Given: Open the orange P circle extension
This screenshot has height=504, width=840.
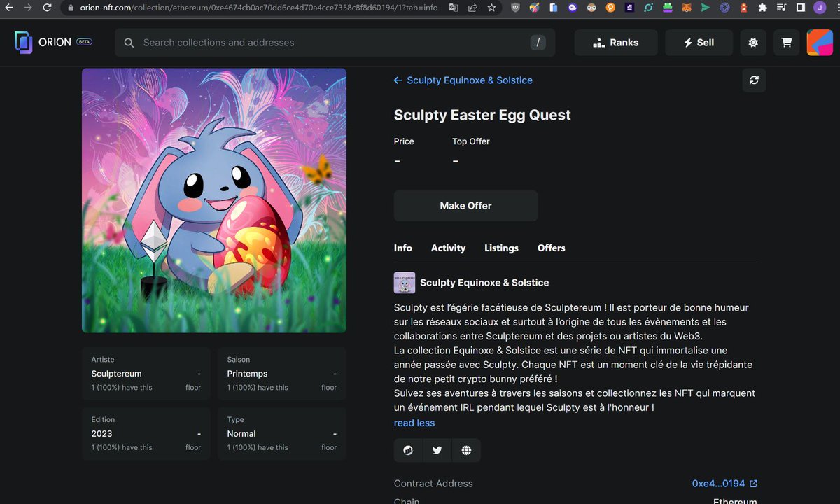Looking at the screenshot, I should pyautogui.click(x=610, y=8).
